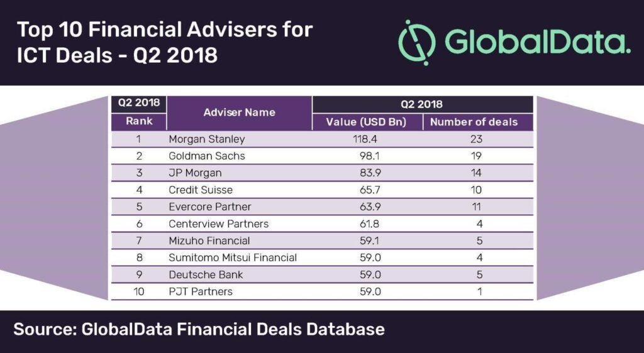Select the Adviser Name column header
This screenshot has height=353, width=644.
click(x=239, y=112)
